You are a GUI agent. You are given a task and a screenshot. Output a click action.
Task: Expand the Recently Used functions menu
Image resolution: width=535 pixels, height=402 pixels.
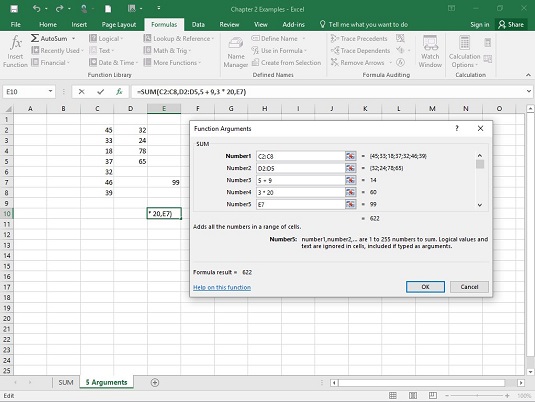tap(57, 51)
